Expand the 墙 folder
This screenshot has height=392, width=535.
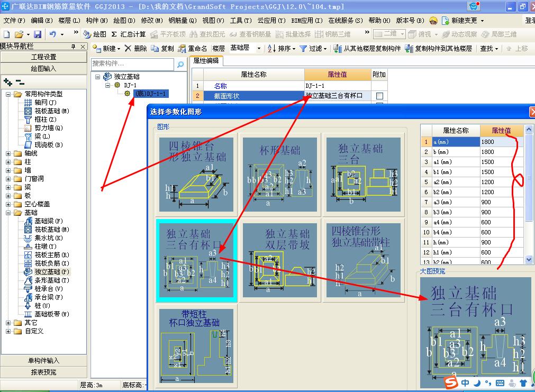click(8, 170)
